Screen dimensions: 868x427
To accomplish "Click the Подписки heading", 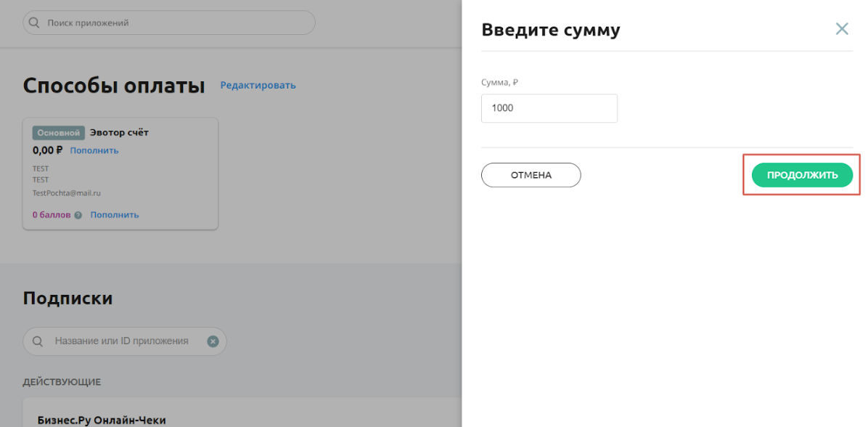I will coord(68,298).
